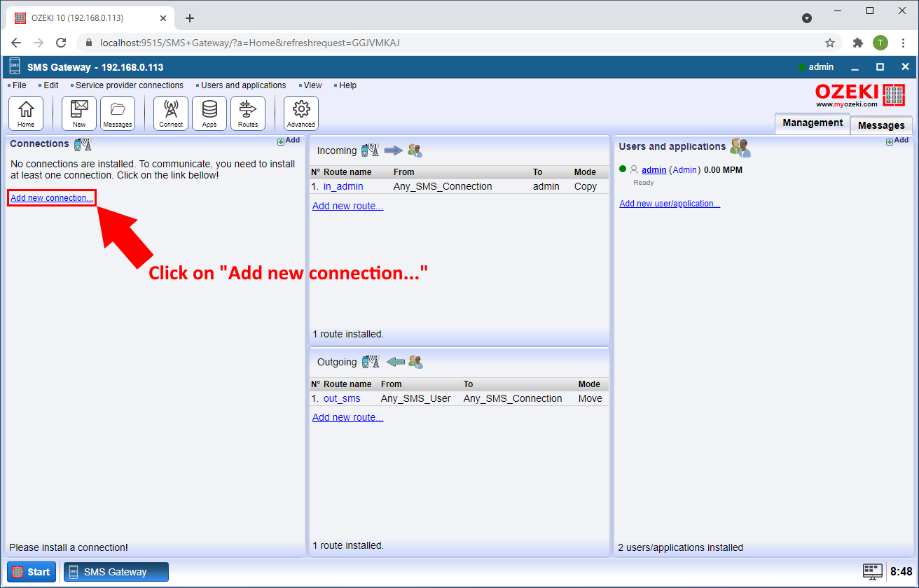Click Add new route under Outgoing
Screen dimensions: 919x588
(x=347, y=417)
